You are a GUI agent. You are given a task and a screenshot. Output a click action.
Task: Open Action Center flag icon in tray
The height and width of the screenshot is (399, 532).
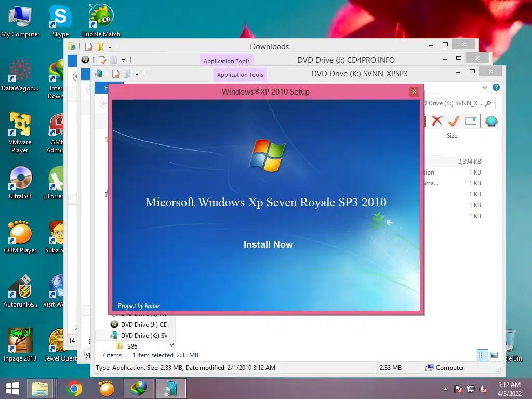[458, 389]
